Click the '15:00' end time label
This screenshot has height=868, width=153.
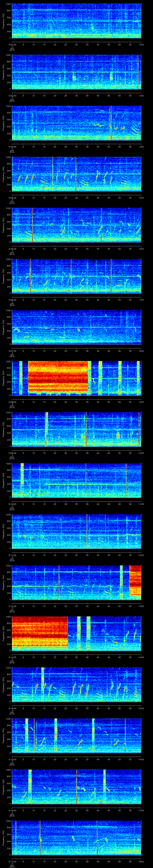pyautogui.click(x=141, y=708)
